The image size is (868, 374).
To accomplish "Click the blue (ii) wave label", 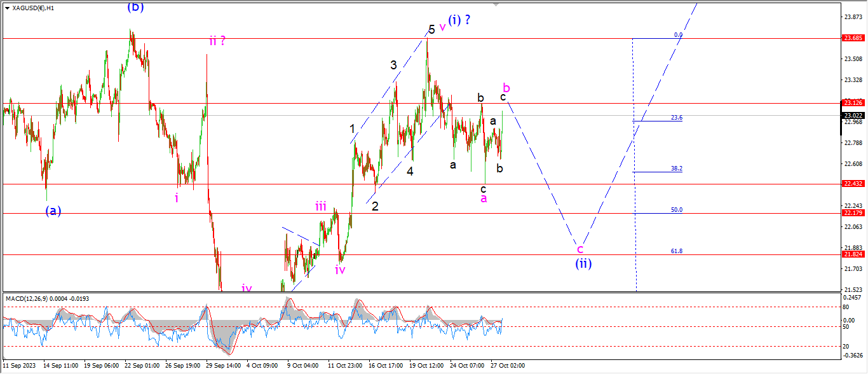I will [584, 263].
